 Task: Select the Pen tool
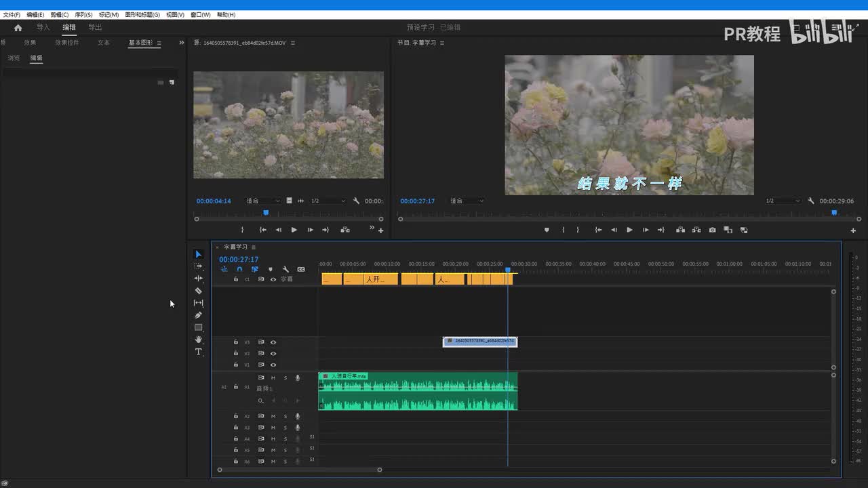click(x=198, y=315)
